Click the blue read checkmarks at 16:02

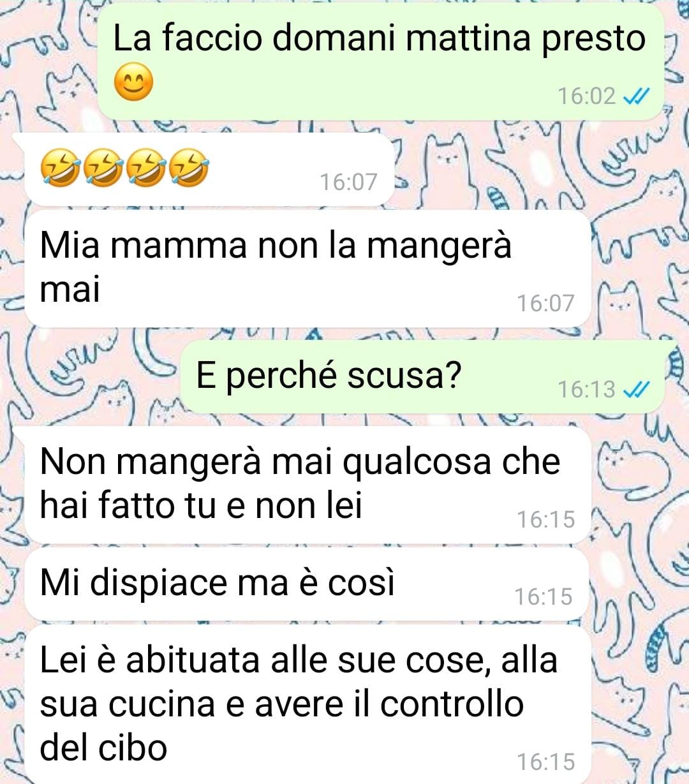[635, 96]
